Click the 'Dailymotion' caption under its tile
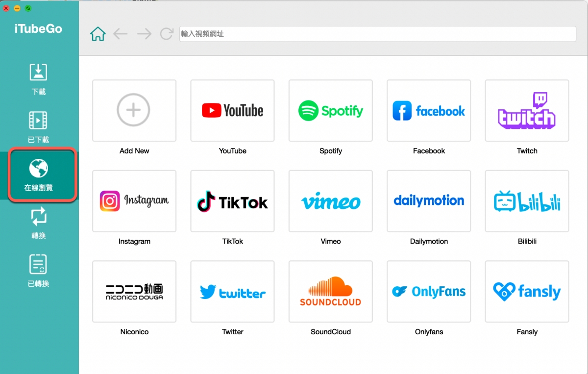 coord(429,241)
